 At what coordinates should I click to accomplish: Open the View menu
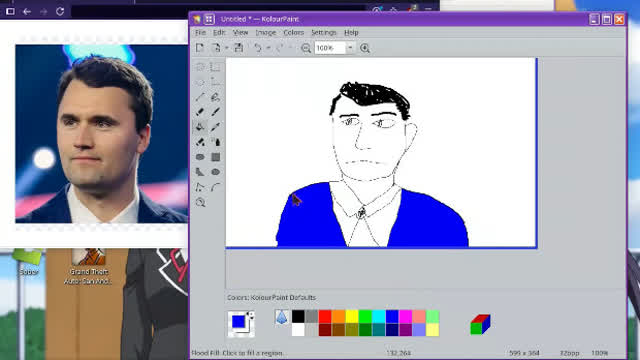click(240, 32)
